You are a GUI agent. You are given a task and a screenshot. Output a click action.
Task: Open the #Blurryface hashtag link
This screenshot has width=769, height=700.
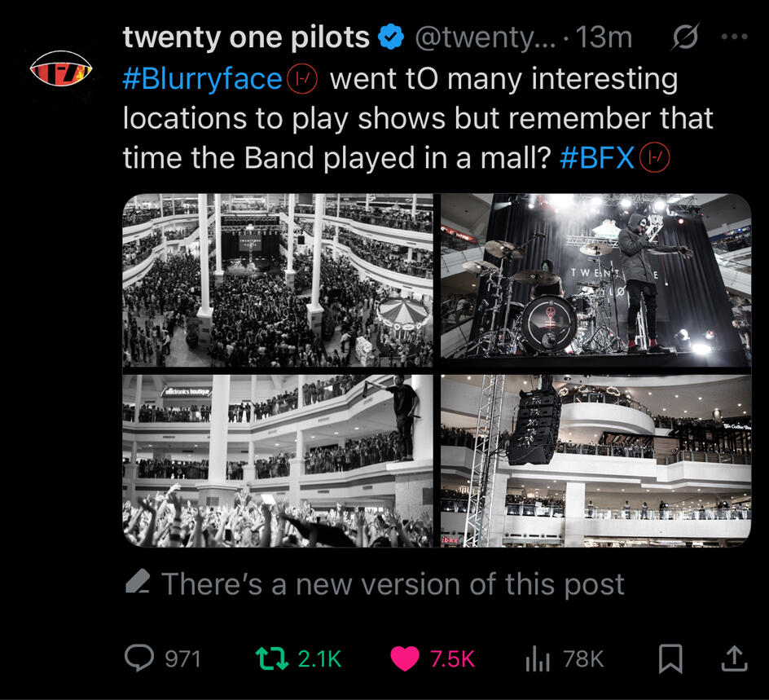[x=202, y=79]
